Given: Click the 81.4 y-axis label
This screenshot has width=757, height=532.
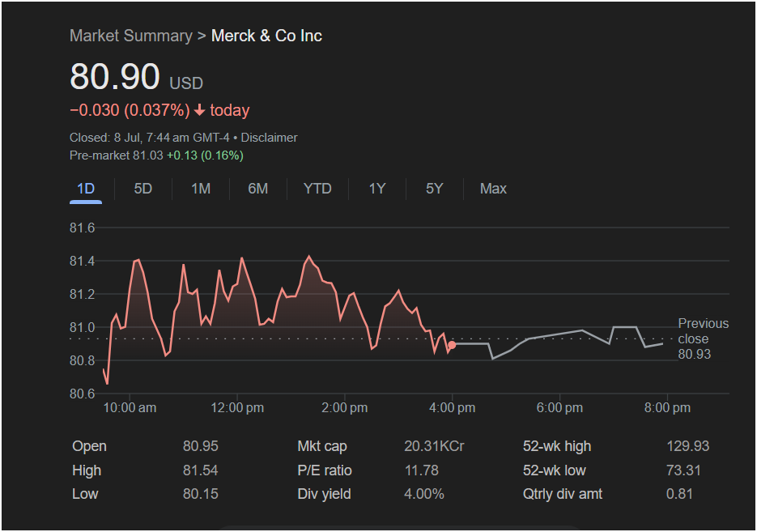Looking at the screenshot, I should [x=82, y=262].
